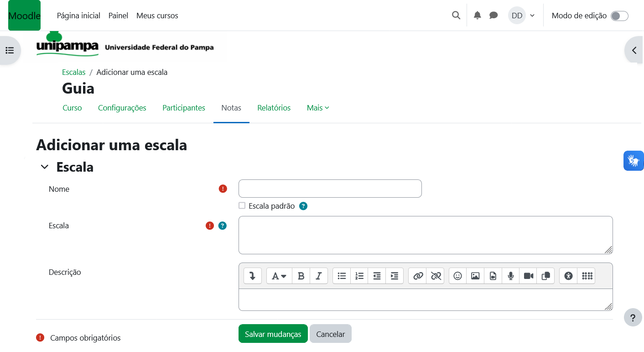Open the notifications bell
Screen dimensions: 644x352
478,16
